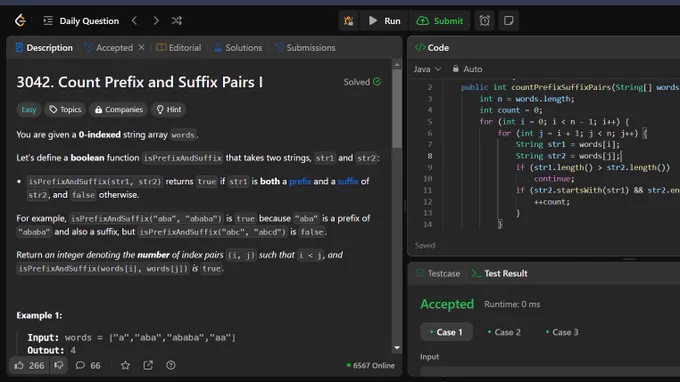Select Case 1 result
Image resolution: width=680 pixels, height=382 pixels.
446,332
